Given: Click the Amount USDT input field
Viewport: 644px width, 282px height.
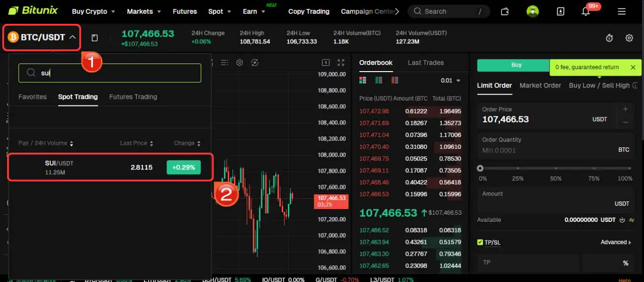Looking at the screenshot, I should coord(556,198).
